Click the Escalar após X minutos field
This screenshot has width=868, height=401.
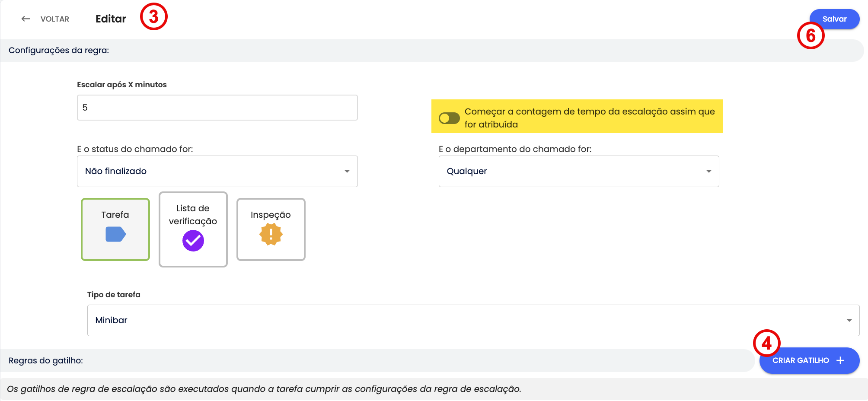217,108
